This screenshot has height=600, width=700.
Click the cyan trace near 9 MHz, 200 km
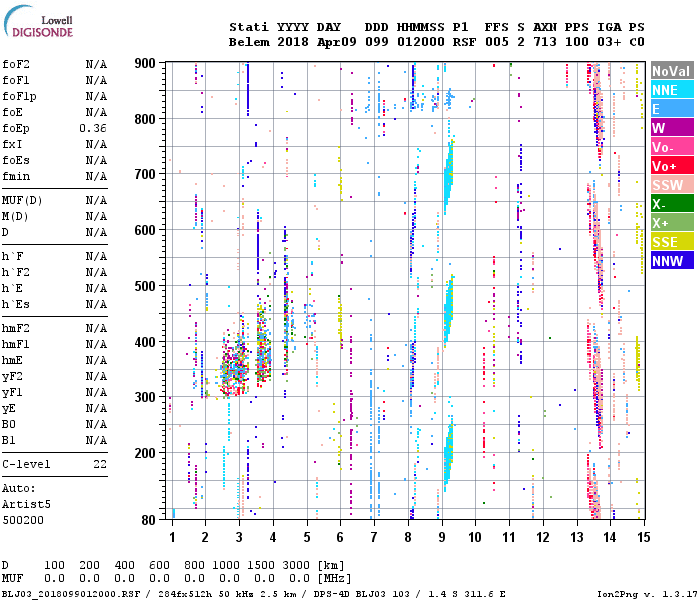pyautogui.click(x=449, y=453)
